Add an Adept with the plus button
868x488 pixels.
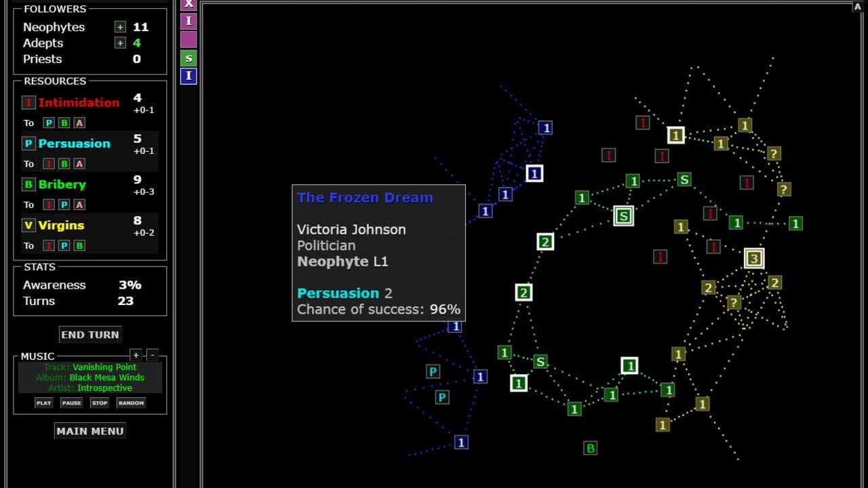point(120,43)
